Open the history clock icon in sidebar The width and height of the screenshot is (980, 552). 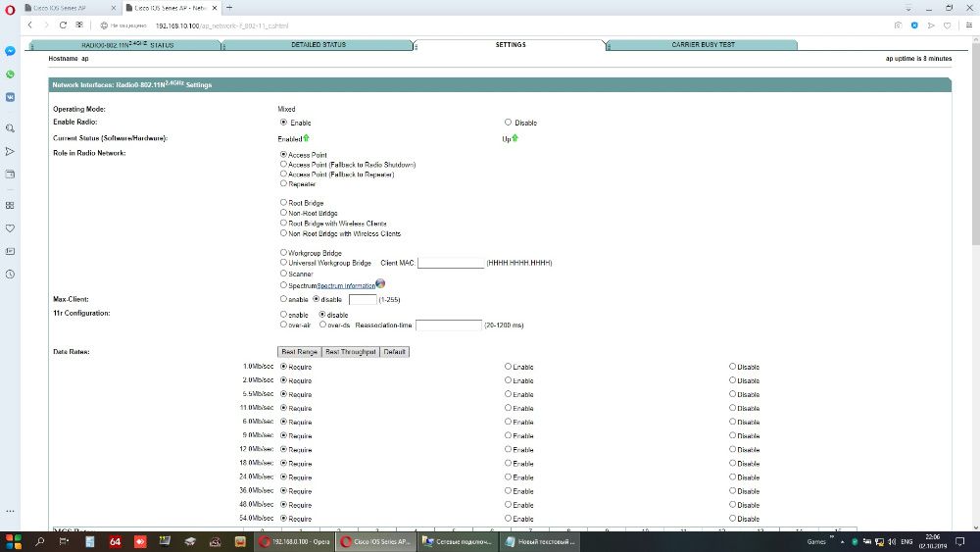(x=10, y=275)
